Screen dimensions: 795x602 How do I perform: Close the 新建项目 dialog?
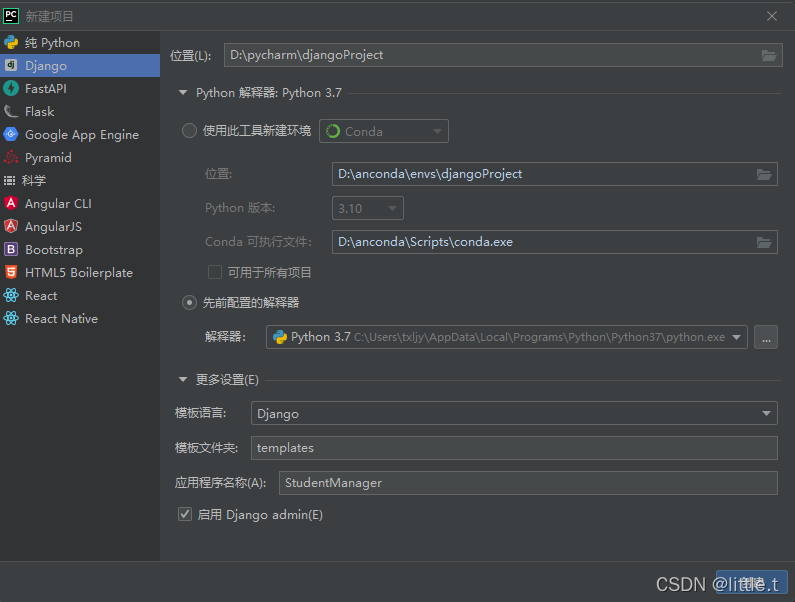[x=772, y=16]
